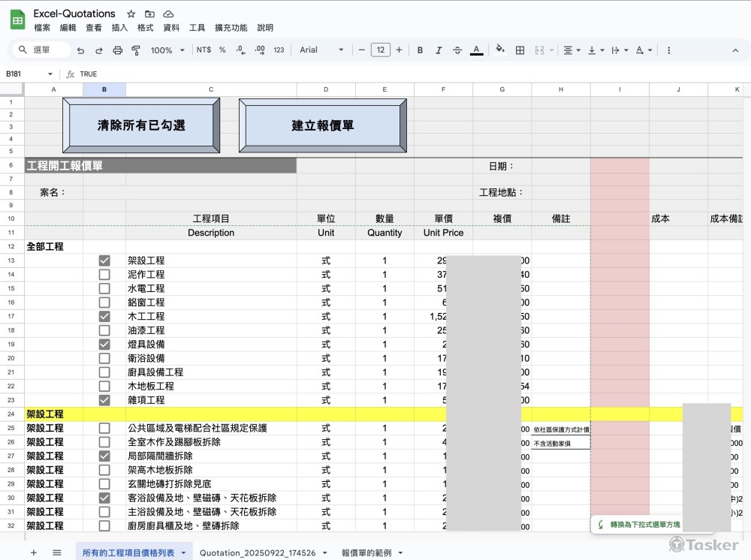Toggle bold text formatting
751x560 pixels.
pyautogui.click(x=420, y=50)
